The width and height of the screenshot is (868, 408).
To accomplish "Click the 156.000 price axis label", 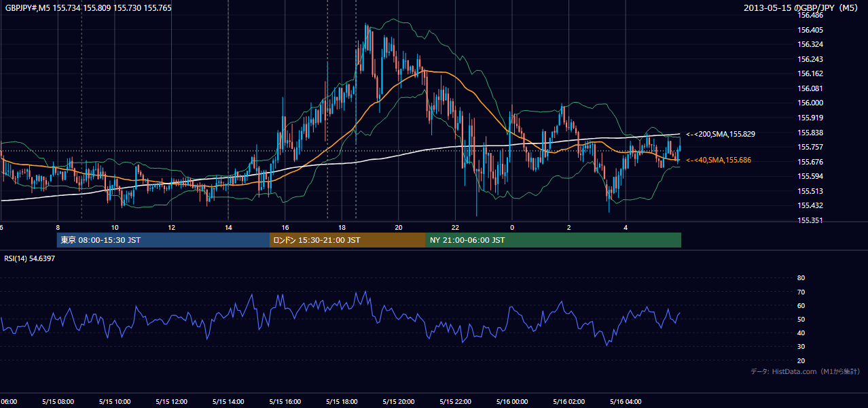I will [x=810, y=103].
